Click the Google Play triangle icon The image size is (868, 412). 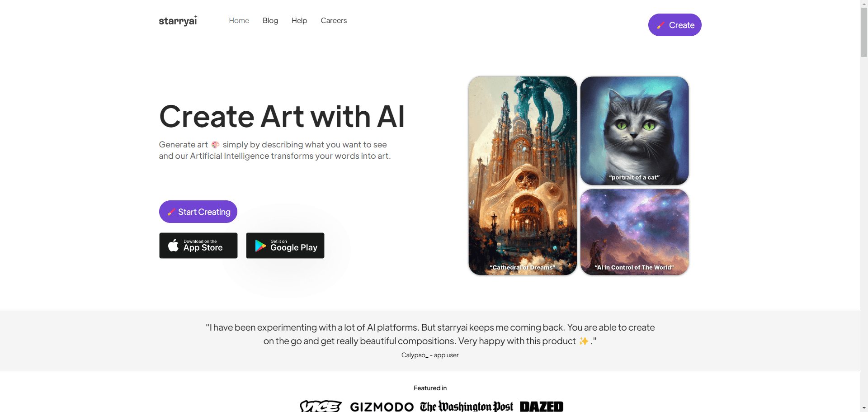[260, 246]
